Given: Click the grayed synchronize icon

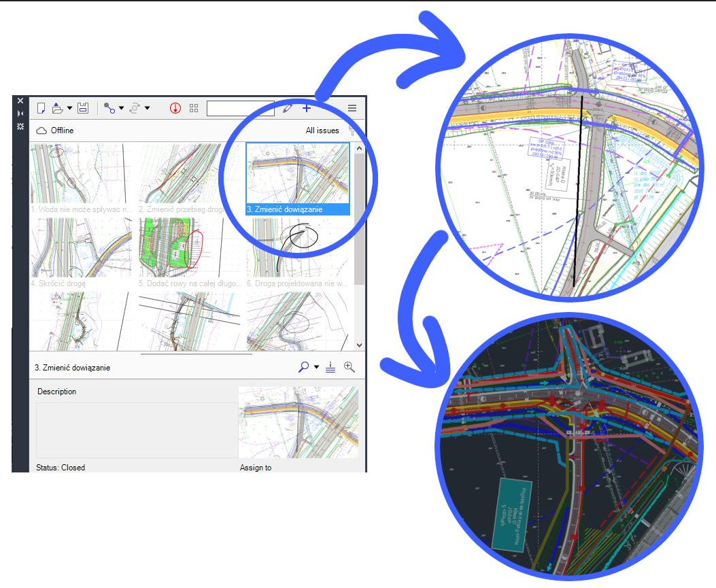Looking at the screenshot, I should (x=135, y=108).
